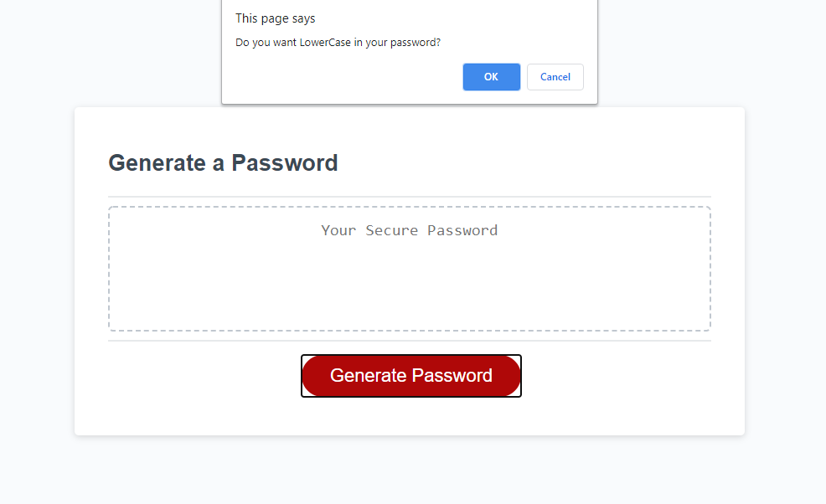
Task: Trigger password generation with the red button
Action: 410,375
